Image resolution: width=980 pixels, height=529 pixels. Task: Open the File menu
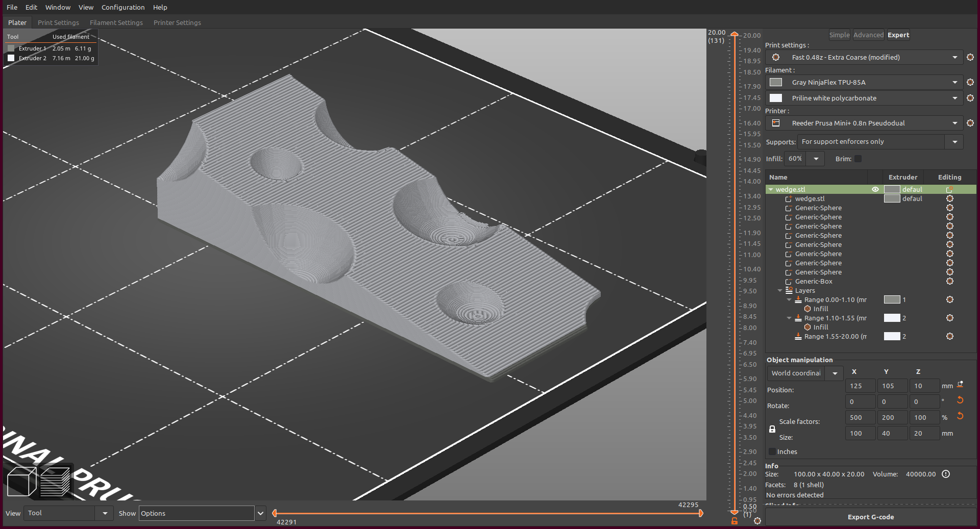pyautogui.click(x=12, y=7)
